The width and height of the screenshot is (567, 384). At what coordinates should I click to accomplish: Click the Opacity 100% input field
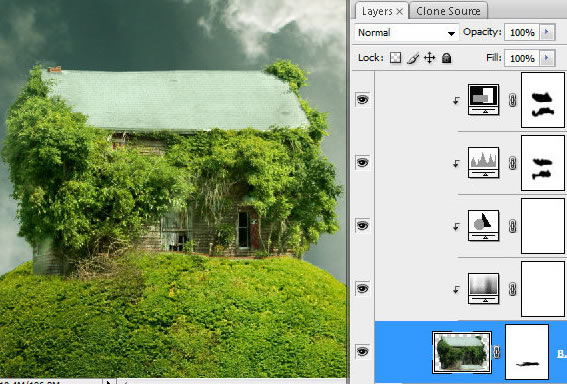[x=522, y=33]
